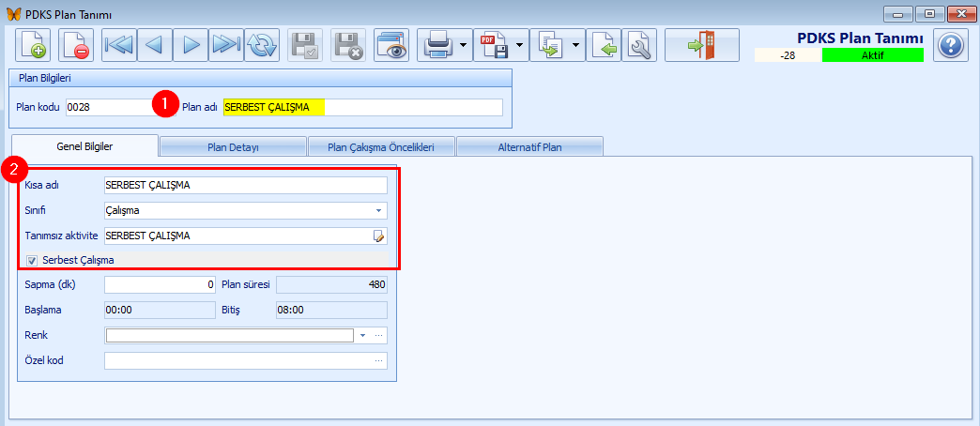The image size is (980, 426).
Task: Go to the previous record
Action: coord(155,45)
